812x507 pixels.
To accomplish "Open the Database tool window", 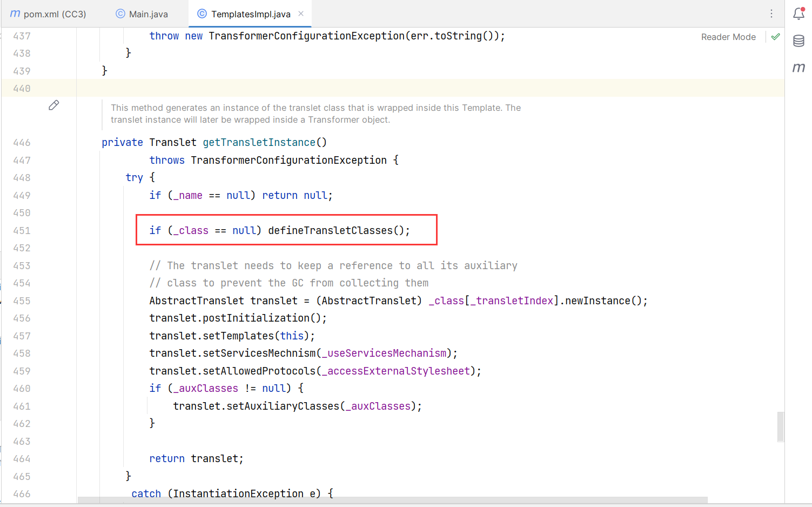I will (798, 41).
